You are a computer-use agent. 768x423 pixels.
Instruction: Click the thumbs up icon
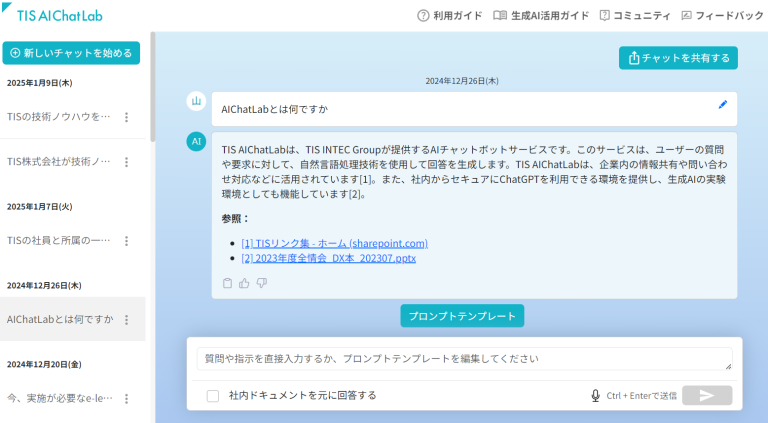(244, 283)
